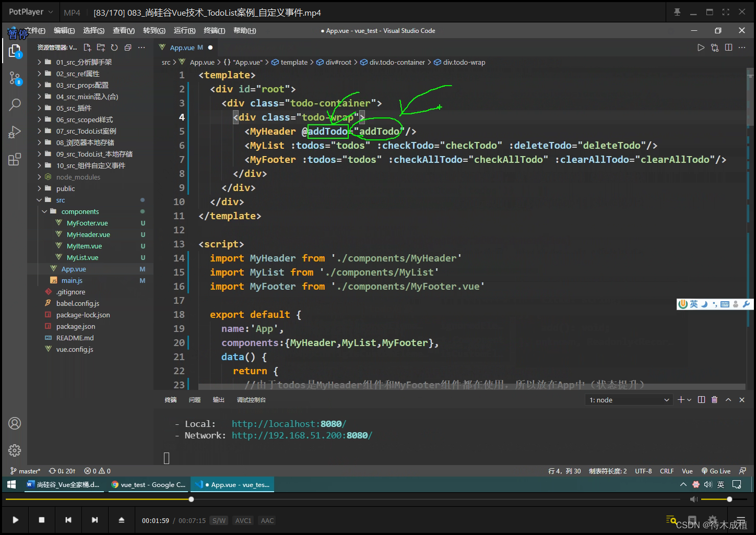
Task: Switch to the 输出 panel tab
Action: tap(219, 400)
